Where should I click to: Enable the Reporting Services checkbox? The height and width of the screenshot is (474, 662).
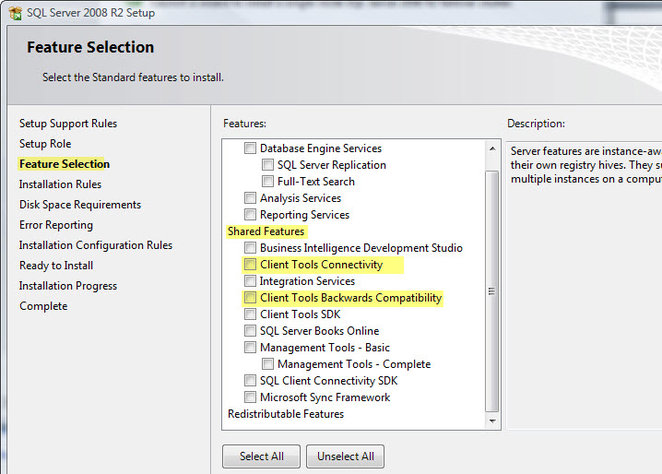pos(250,214)
